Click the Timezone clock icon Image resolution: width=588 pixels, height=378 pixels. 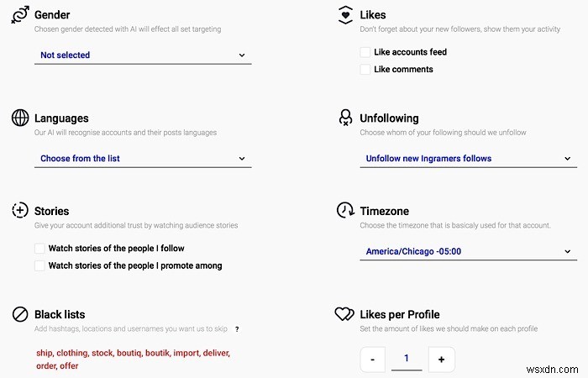(344, 211)
